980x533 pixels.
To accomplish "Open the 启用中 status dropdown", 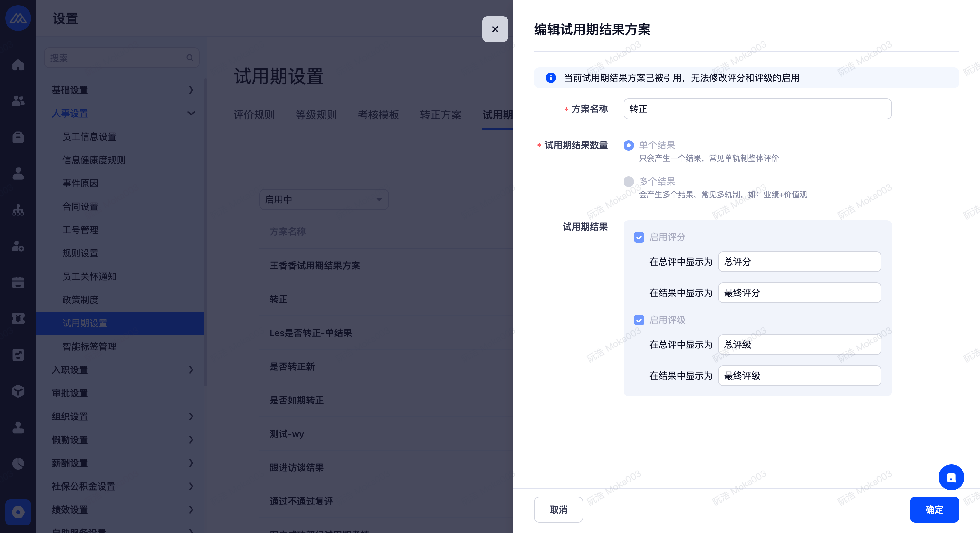I will tap(324, 199).
